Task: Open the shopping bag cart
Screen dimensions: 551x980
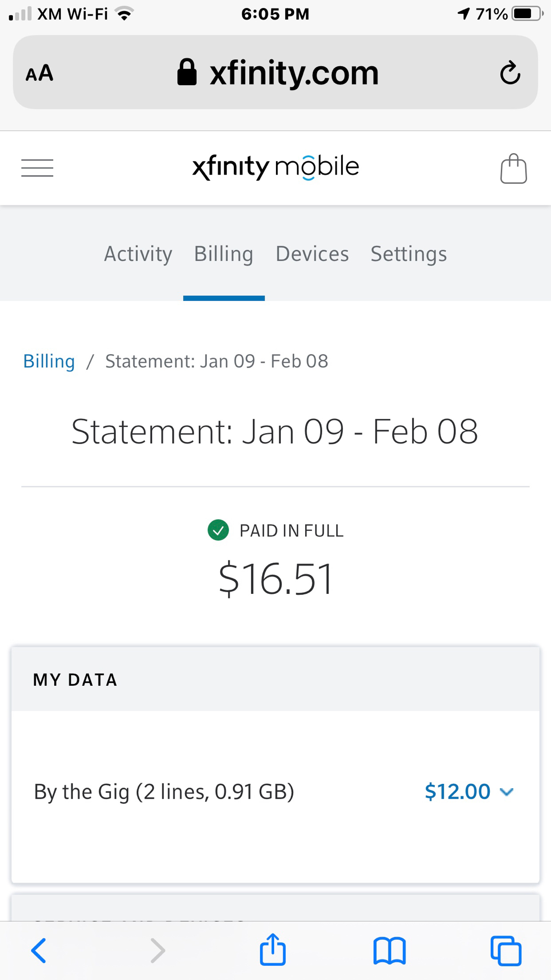Action: (513, 168)
